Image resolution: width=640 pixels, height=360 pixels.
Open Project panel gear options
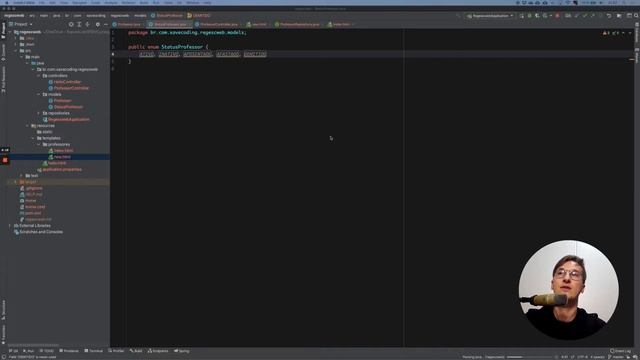(x=98, y=24)
